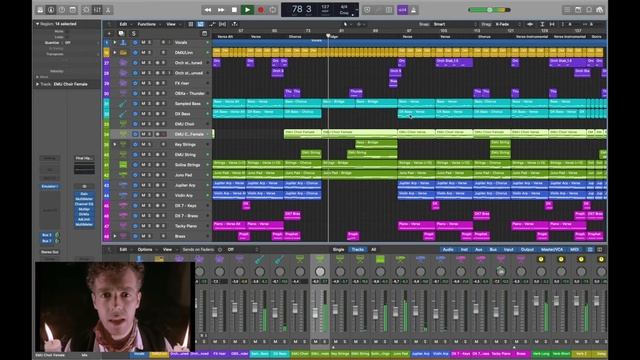
Task: Click the LCD position display 78 3
Action: pyautogui.click(x=302, y=9)
